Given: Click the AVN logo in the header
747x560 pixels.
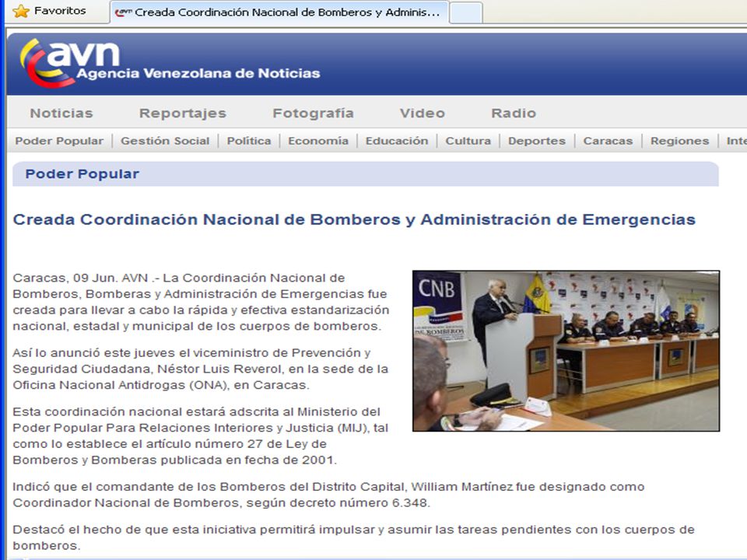Looking at the screenshot, I should click(69, 62).
